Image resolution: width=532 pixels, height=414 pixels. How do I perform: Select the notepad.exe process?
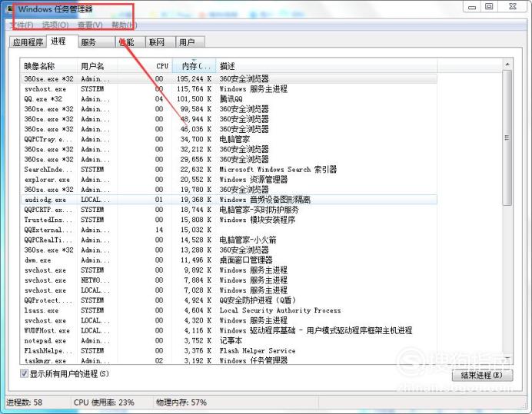click(x=229, y=341)
